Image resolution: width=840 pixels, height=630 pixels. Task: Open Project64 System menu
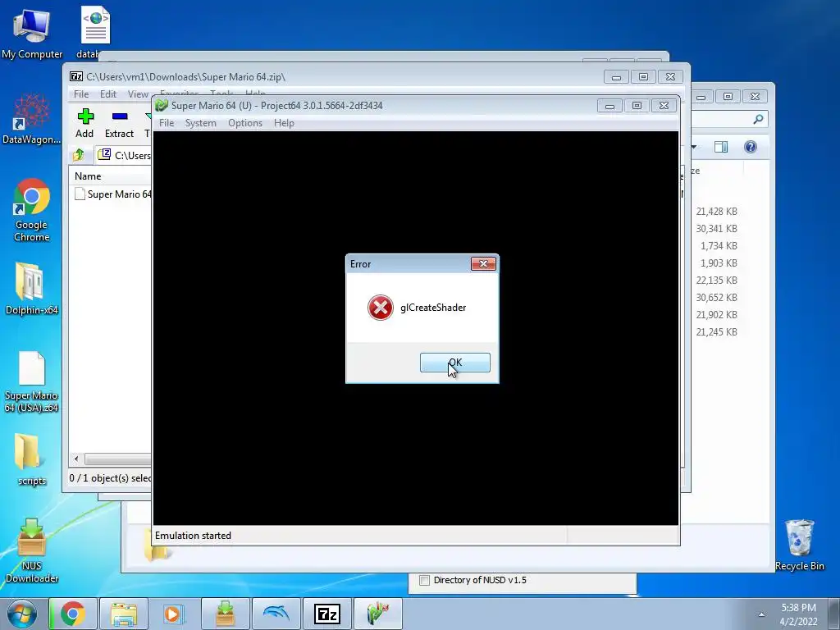pyautogui.click(x=201, y=123)
